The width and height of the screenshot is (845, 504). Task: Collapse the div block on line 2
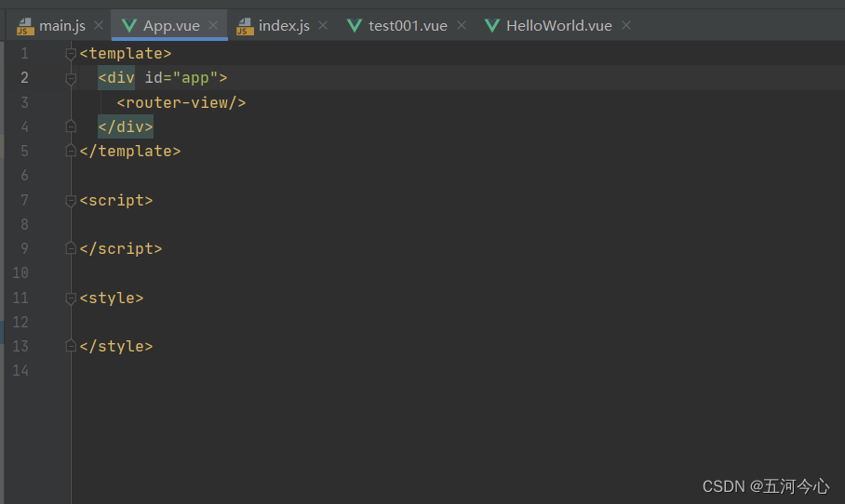pyautogui.click(x=71, y=79)
